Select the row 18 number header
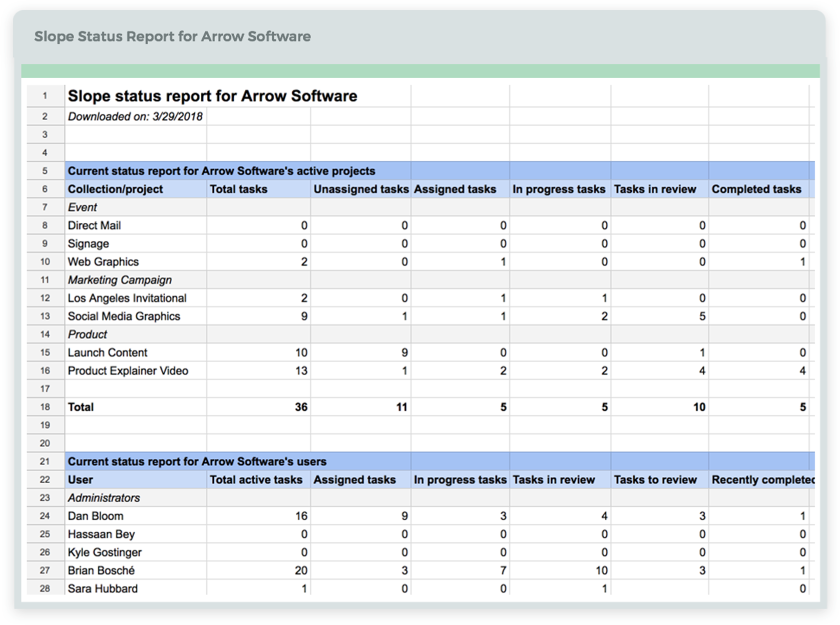Viewport: 840px width, 625px height. click(45, 407)
